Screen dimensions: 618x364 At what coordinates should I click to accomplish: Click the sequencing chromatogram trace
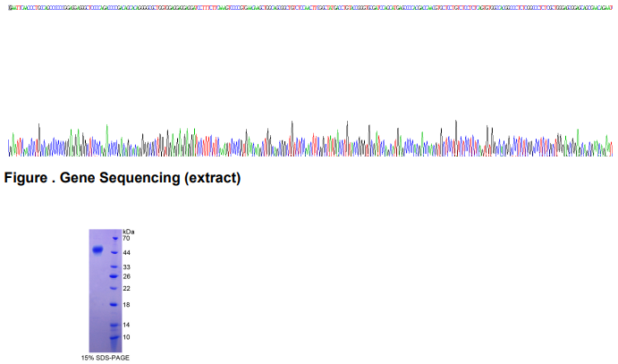pyautogui.click(x=309, y=141)
